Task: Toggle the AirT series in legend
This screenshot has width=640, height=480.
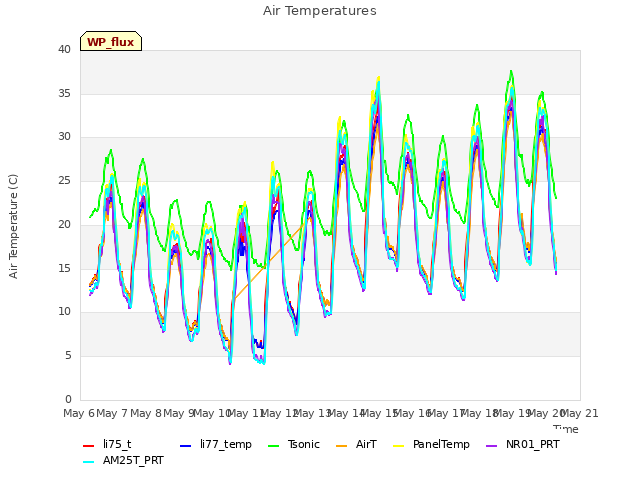Action: [x=356, y=444]
